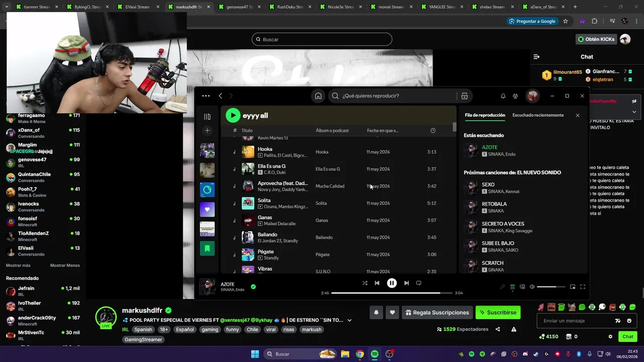Image resolution: width=644 pixels, height=362 pixels.
Task: Switch to Fila de reproducción tab
Action: [x=485, y=115]
